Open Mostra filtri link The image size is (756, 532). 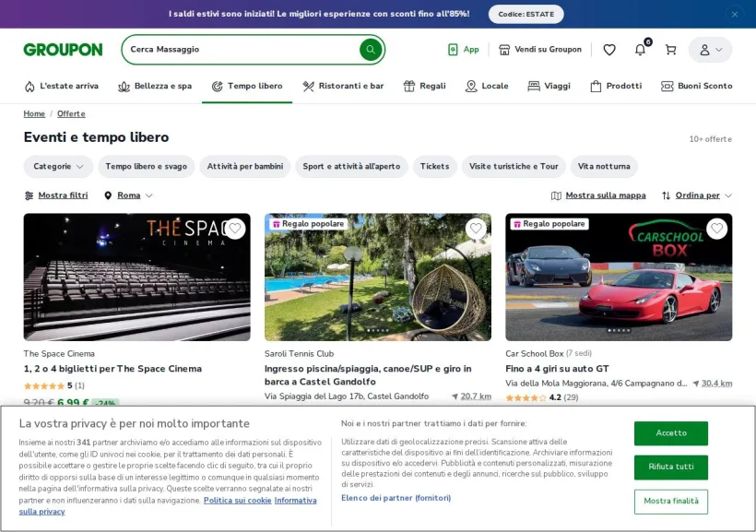point(64,195)
